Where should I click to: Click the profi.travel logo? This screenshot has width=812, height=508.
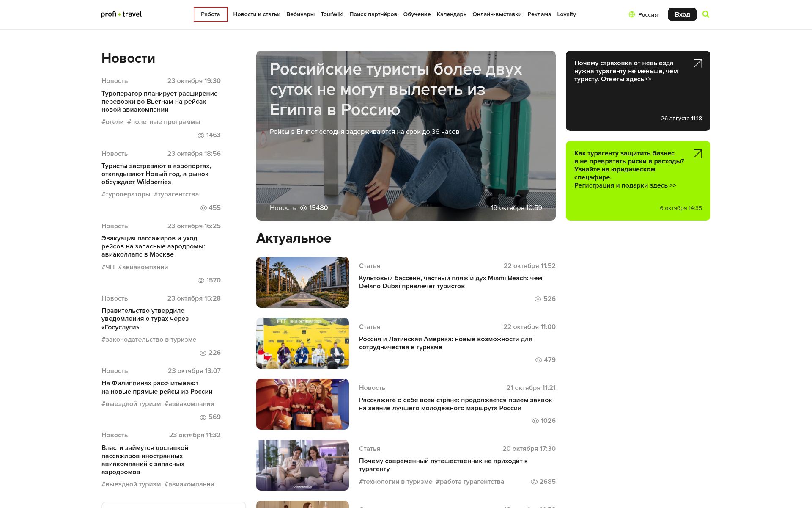[x=121, y=14]
